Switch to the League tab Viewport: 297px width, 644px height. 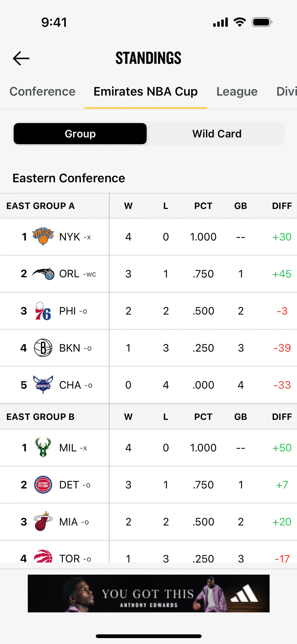point(237,91)
